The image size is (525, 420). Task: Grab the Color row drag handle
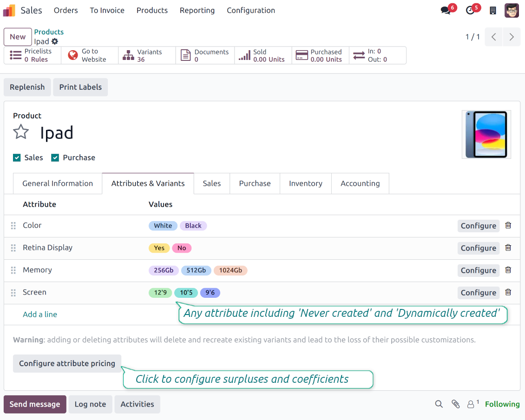point(13,226)
